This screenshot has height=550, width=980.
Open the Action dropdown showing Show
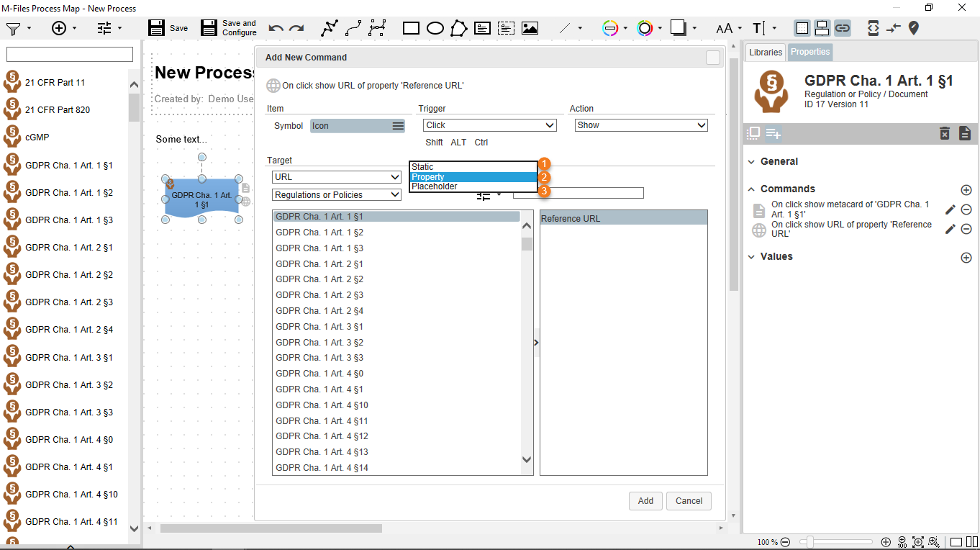point(641,125)
